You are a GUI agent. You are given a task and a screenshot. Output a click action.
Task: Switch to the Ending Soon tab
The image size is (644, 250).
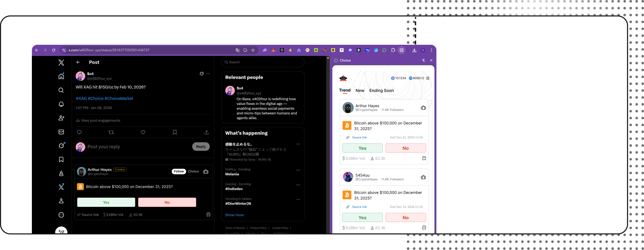(382, 91)
